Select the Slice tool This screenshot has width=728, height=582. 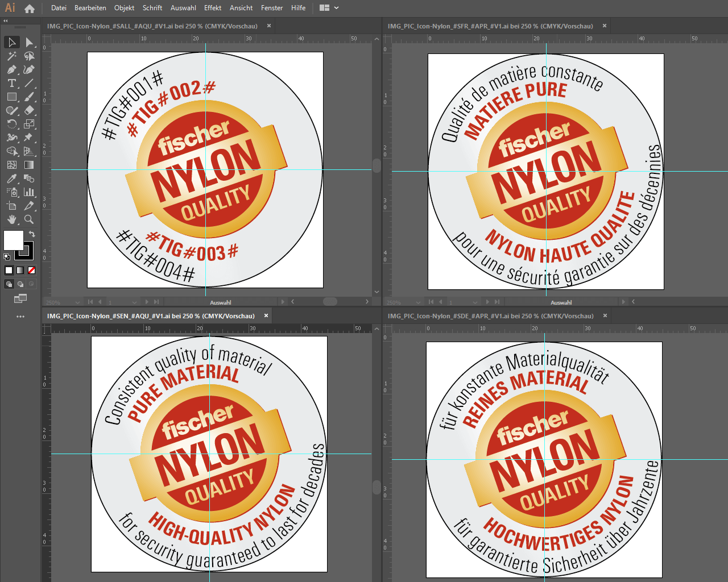point(29,206)
